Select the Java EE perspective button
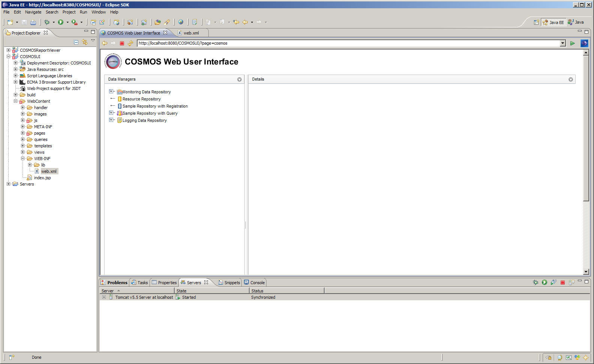 pos(553,22)
